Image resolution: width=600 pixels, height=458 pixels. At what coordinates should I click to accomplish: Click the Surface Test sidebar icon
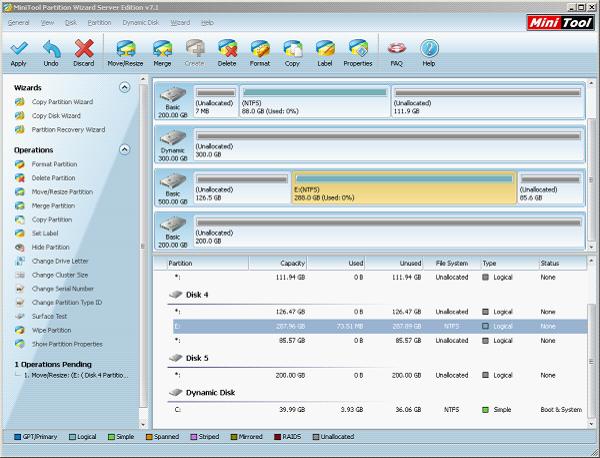click(x=20, y=316)
